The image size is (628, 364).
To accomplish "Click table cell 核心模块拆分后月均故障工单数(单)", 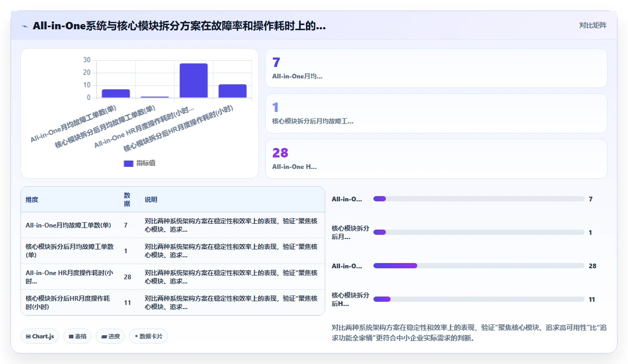I will [x=70, y=251].
